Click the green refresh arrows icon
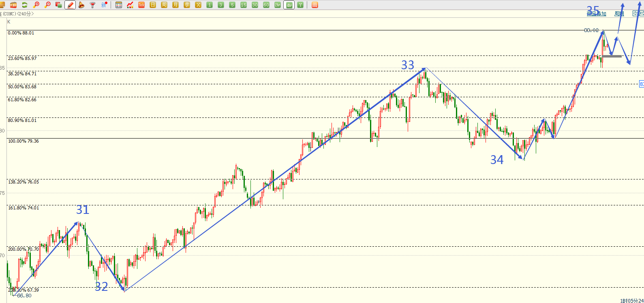The width and height of the screenshot is (644, 303). tap(25, 5)
